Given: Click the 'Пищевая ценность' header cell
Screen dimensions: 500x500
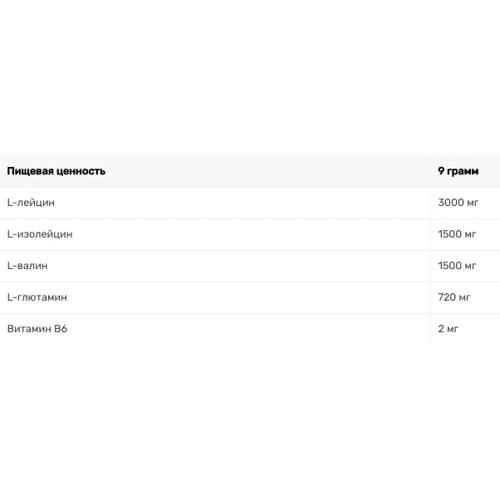Looking at the screenshot, I should [215, 171].
